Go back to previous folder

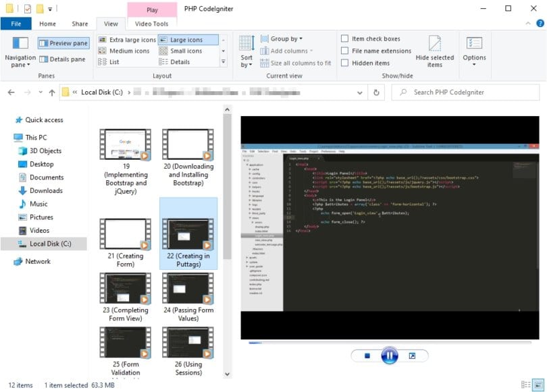(x=10, y=92)
